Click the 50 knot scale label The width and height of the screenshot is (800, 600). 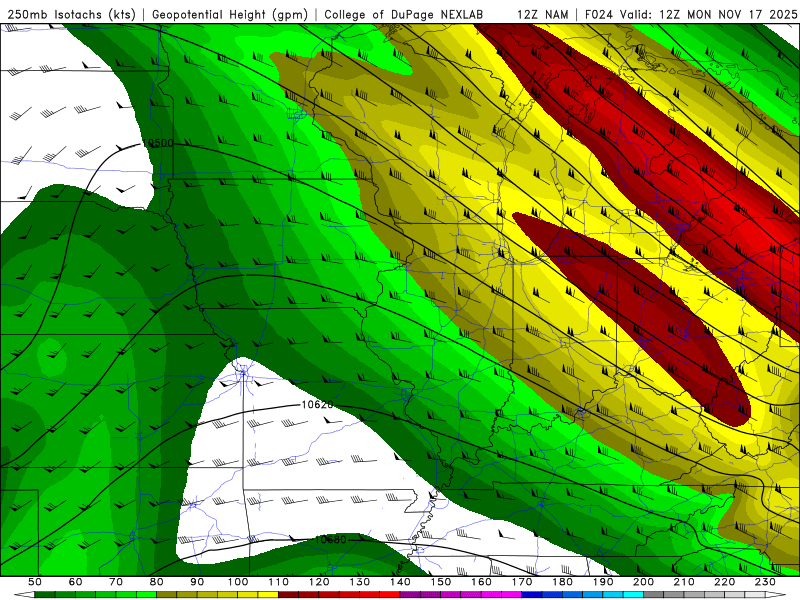click(35, 582)
